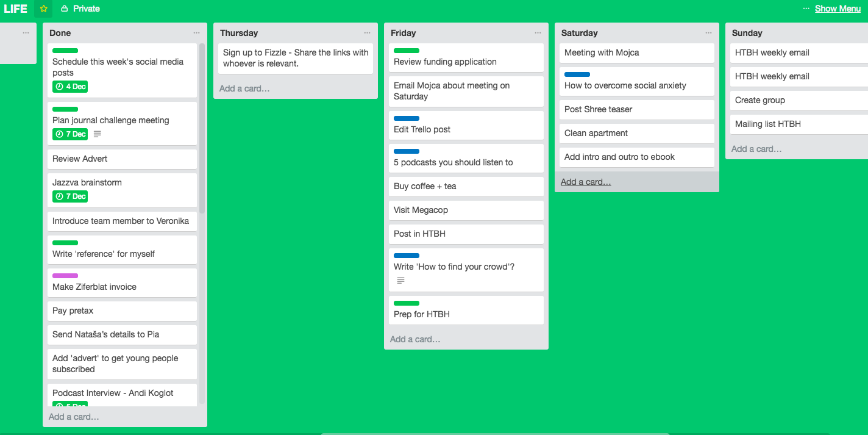Viewport: 868px width, 435px height.
Task: Add a card to the Friday list
Action: [x=415, y=339]
